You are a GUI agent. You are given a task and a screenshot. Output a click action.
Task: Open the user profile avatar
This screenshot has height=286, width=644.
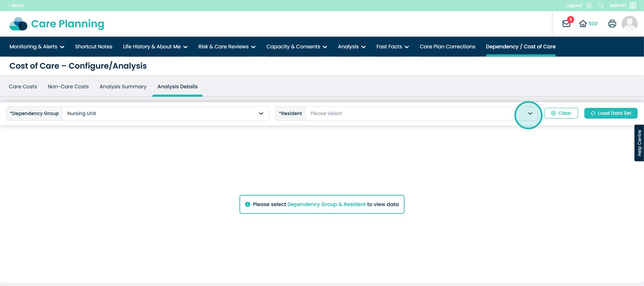click(x=630, y=24)
